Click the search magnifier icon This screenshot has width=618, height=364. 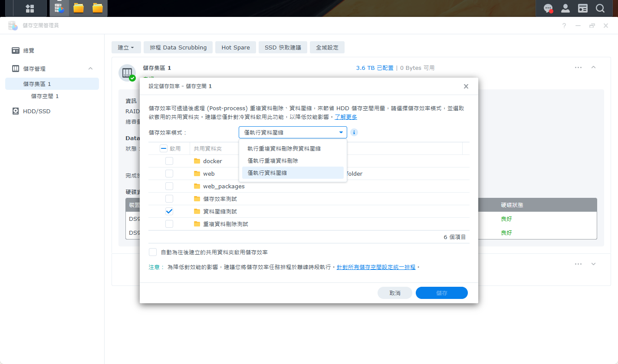click(600, 8)
